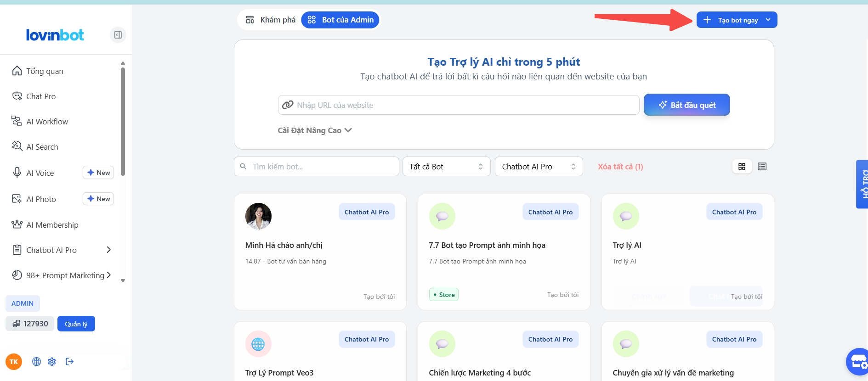Image resolution: width=868 pixels, height=381 pixels.
Task: Click Xóa tất cả filters link
Action: point(620,167)
